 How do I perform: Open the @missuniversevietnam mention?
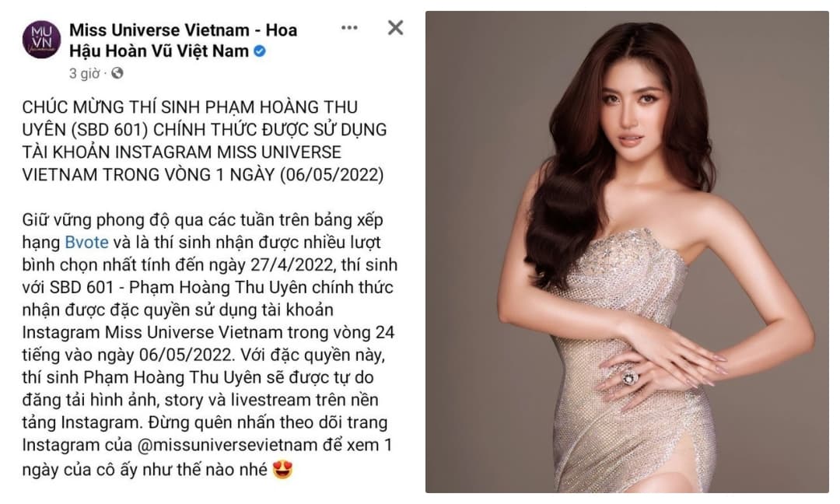click(x=228, y=445)
